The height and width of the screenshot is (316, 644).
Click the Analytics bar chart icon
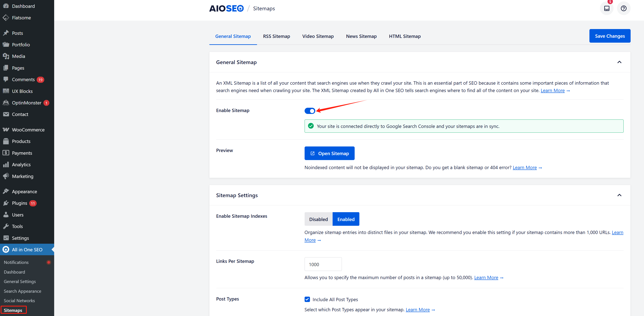coord(6,165)
